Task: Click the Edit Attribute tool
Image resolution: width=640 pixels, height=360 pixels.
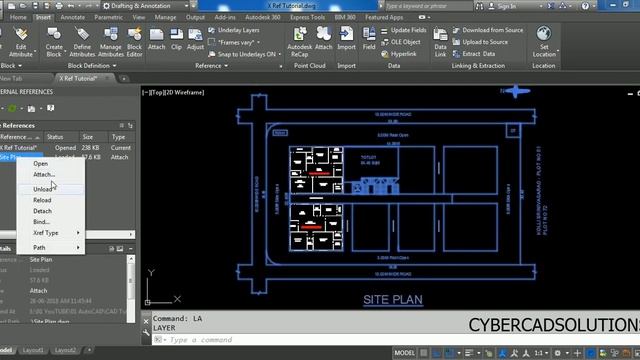Action: (x=20, y=42)
